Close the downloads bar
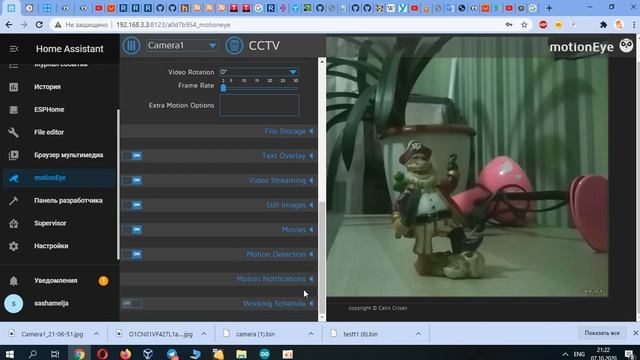The height and width of the screenshot is (360, 640). tap(635, 333)
